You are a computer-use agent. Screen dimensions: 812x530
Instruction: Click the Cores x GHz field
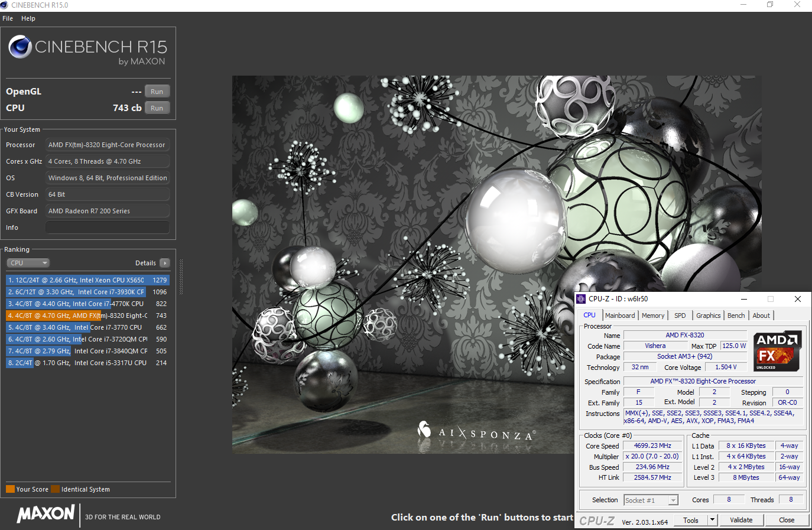pos(108,161)
